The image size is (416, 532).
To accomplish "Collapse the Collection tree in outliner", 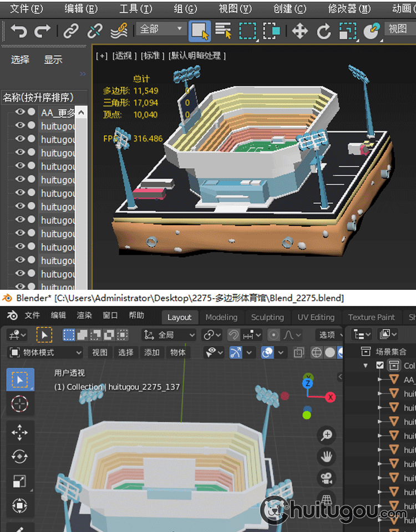I will click(366, 365).
